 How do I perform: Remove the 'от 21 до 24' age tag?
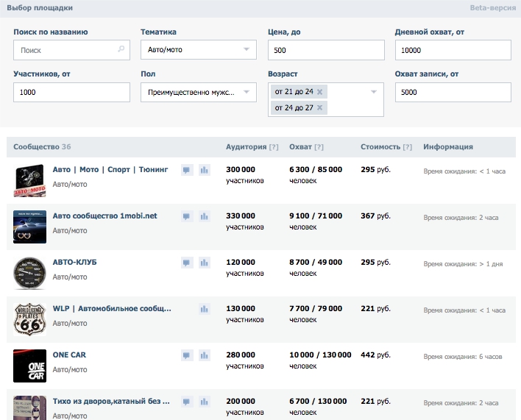tap(320, 92)
